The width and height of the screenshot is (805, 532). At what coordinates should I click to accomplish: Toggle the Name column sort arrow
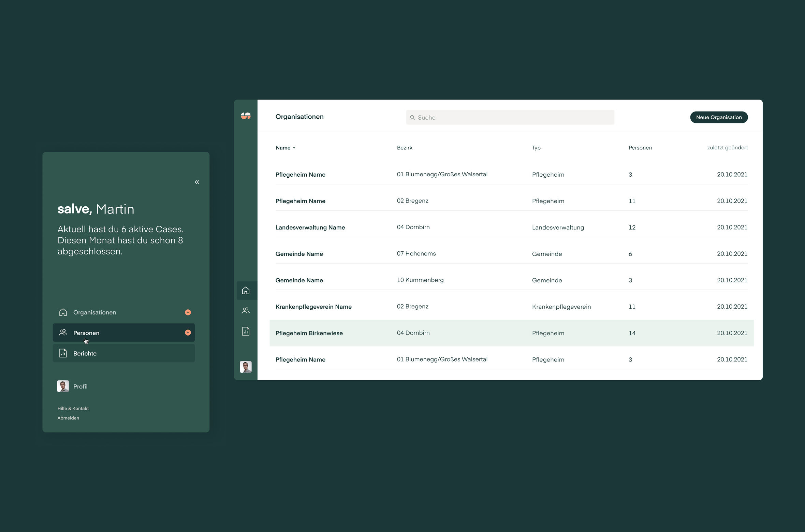[x=294, y=148]
